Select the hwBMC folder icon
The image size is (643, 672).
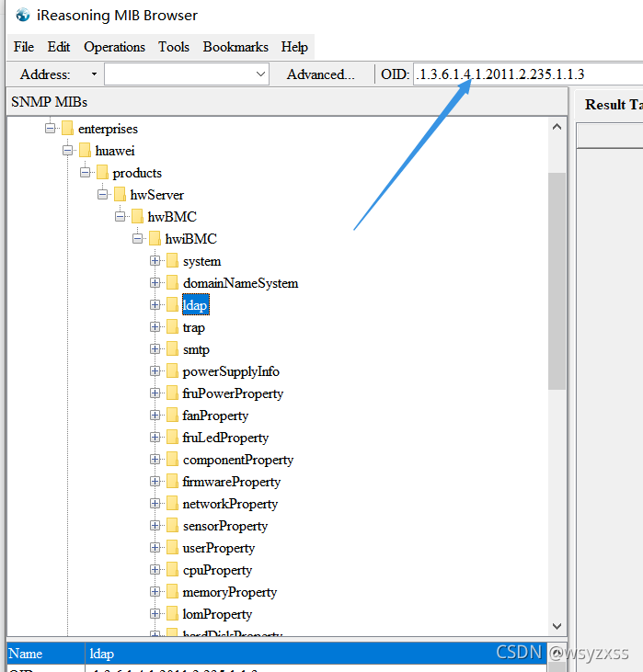[137, 216]
